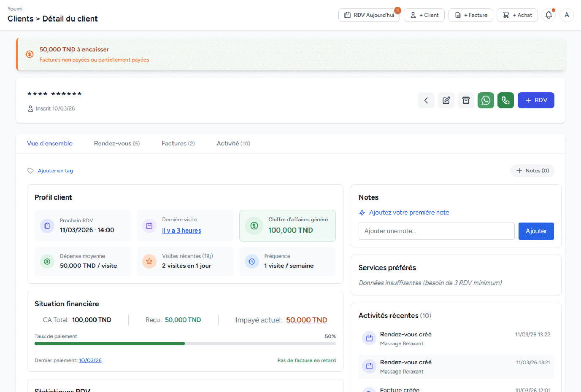Open the user avatar menu
Screen dimensions: 581x392
[x=567, y=15]
